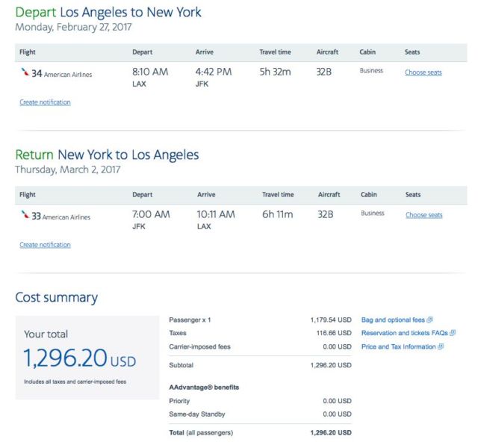Click the Cost summary heading
Viewport: 478px width, 448px height.
[57, 298]
